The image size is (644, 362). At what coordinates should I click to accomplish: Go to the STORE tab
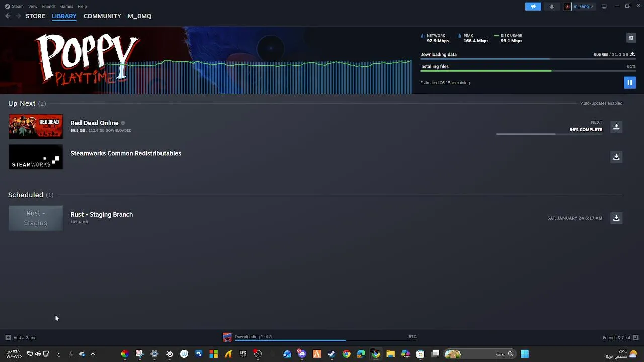tap(35, 16)
